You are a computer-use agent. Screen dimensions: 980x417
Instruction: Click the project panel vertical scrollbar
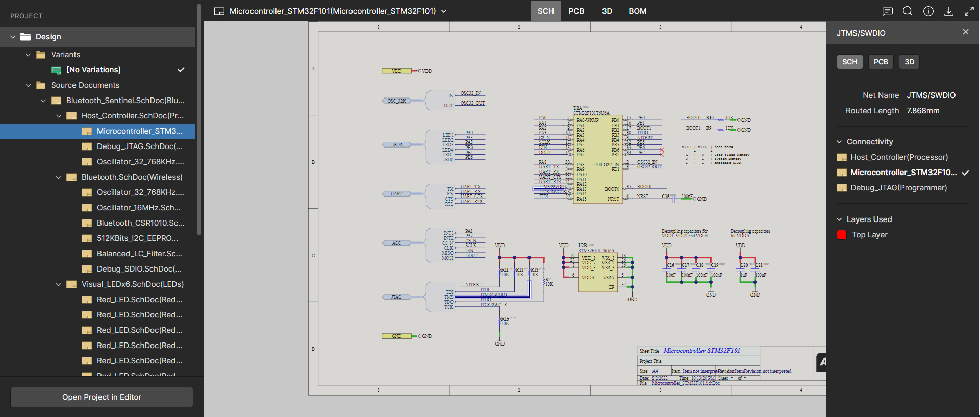click(199, 120)
